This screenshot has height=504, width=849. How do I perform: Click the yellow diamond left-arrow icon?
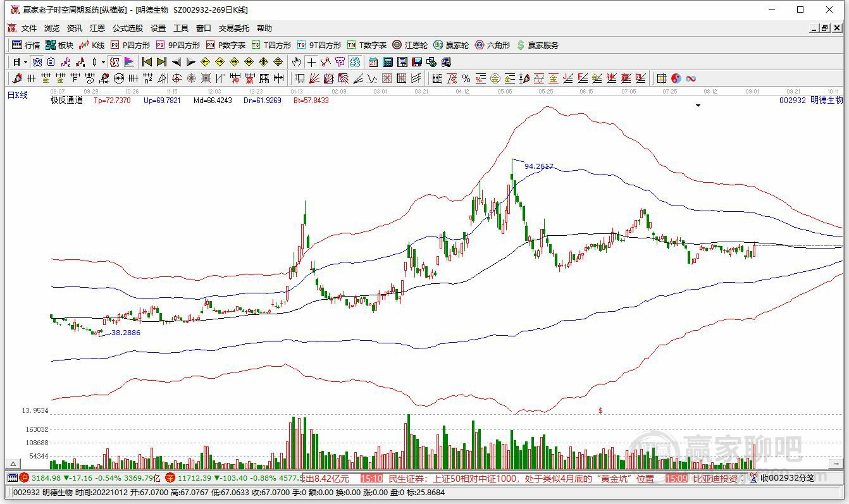[205, 62]
